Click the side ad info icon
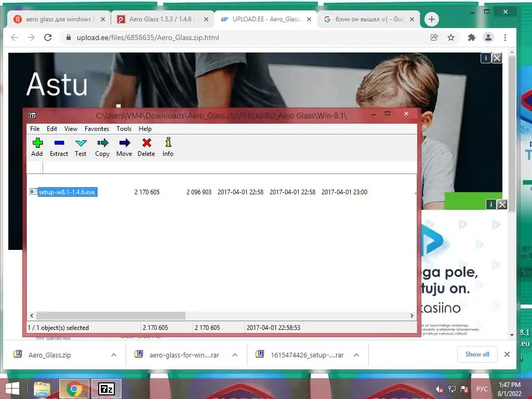The height and width of the screenshot is (399, 532). coord(491,205)
